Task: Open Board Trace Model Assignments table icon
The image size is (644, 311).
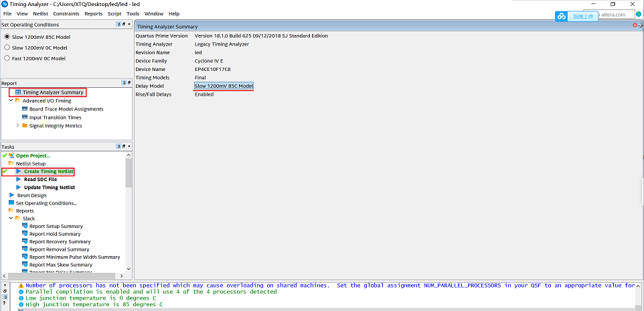Action: tap(25, 109)
